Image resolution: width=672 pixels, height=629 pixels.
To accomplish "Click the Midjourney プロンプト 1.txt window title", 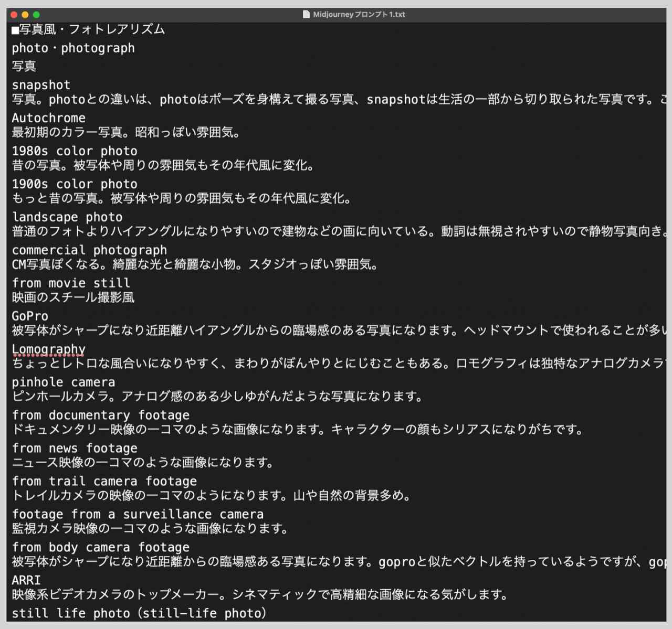I will pos(359,14).
